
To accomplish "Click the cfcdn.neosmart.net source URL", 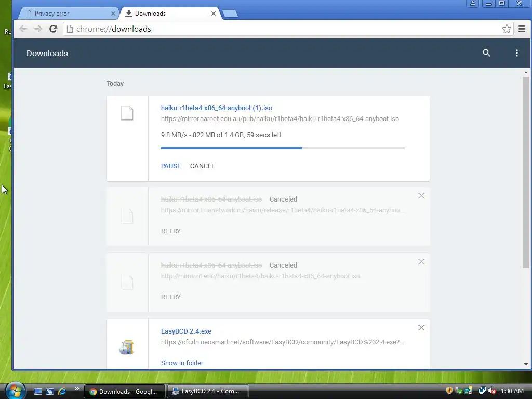I will (x=282, y=342).
